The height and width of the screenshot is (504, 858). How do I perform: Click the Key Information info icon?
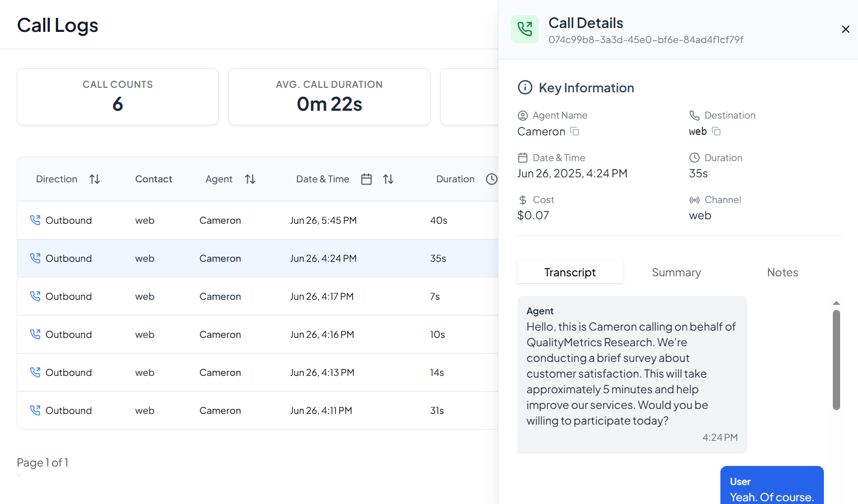click(525, 87)
